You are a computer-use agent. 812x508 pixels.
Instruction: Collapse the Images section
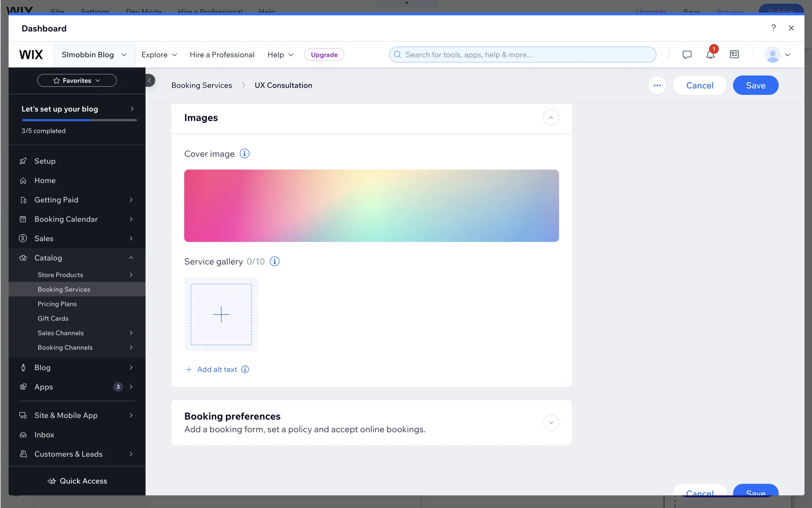(x=551, y=118)
